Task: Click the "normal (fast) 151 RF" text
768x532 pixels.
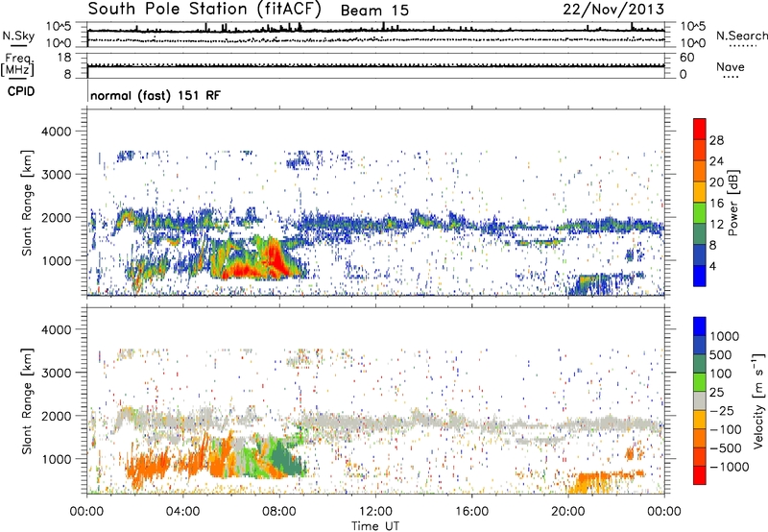Action: tap(156, 95)
